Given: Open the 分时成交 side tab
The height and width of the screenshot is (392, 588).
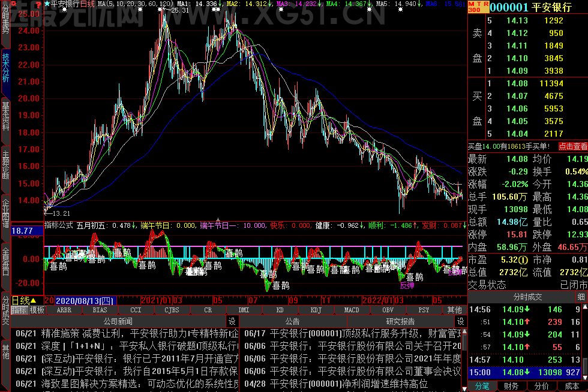Looking at the screenshot, I should pyautogui.click(x=5, y=310).
